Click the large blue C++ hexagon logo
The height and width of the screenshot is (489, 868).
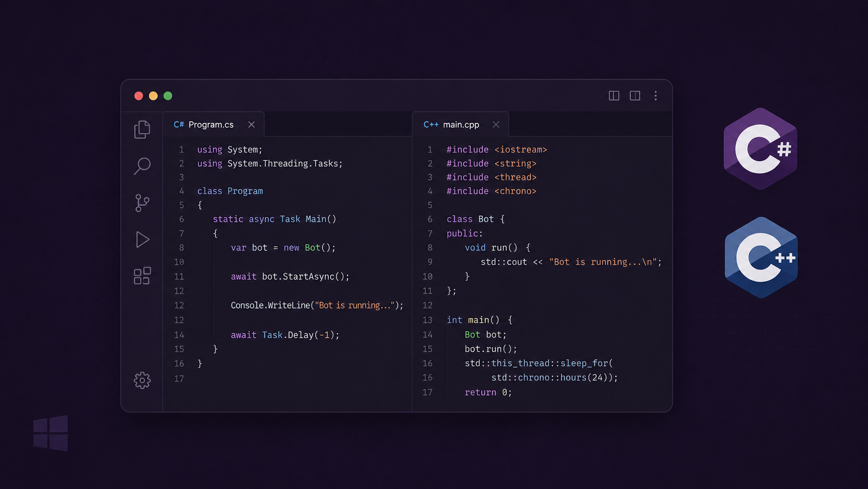(761, 257)
